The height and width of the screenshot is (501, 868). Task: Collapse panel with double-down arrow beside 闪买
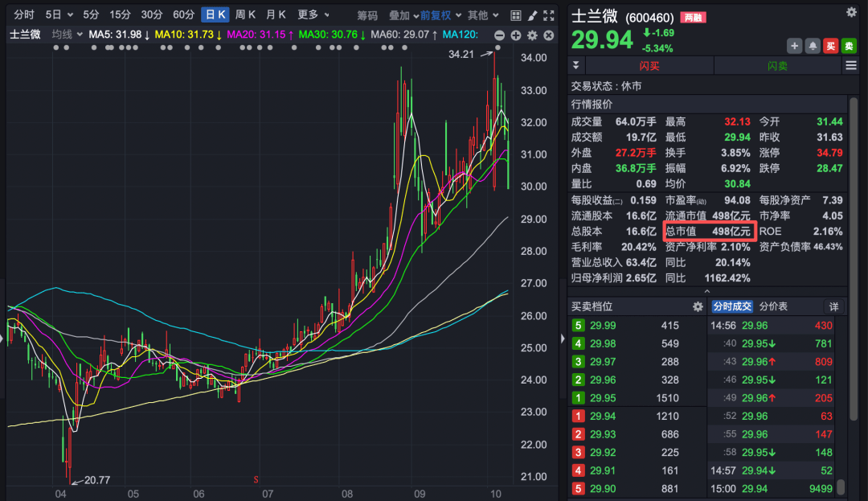point(575,65)
